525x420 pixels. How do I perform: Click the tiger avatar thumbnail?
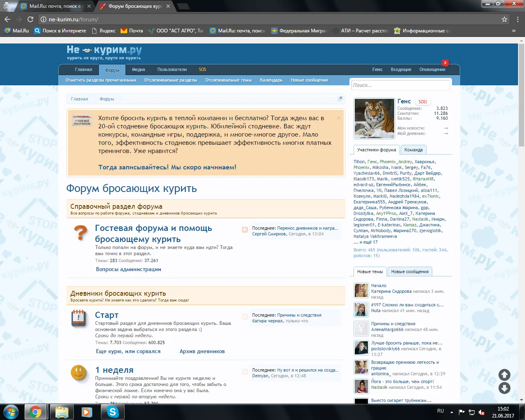pyautogui.click(x=374, y=119)
